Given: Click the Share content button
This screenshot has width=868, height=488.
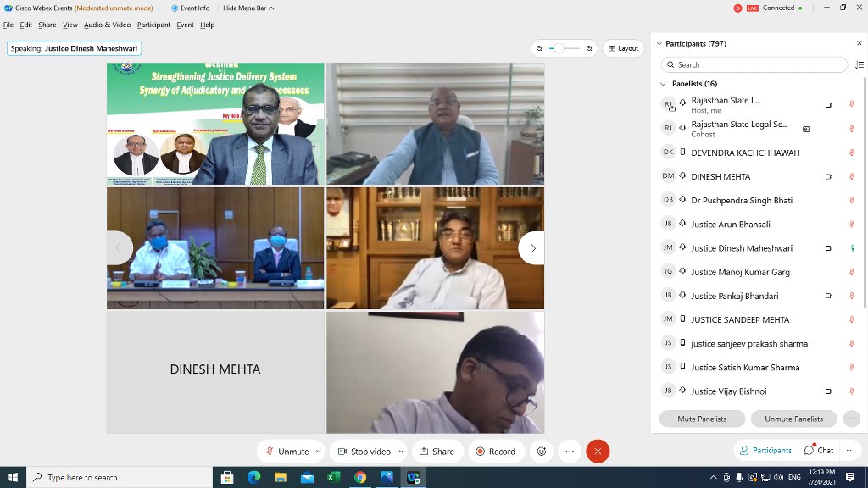Looking at the screenshot, I should 437,452.
